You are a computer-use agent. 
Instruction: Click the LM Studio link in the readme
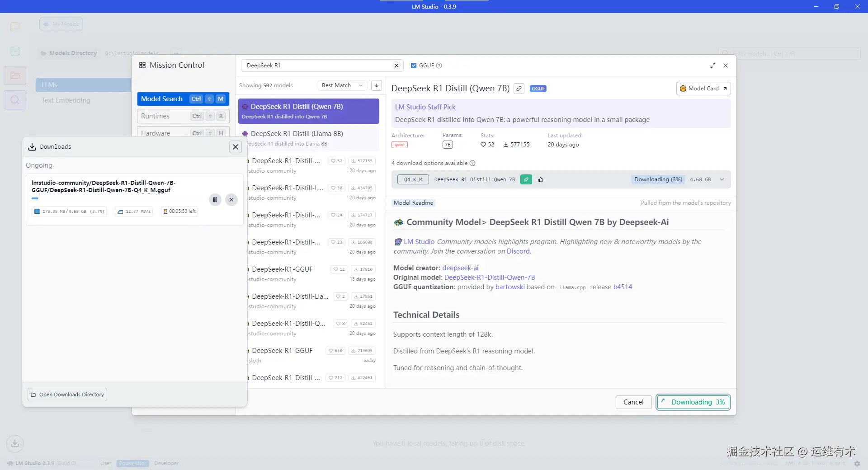(419, 242)
